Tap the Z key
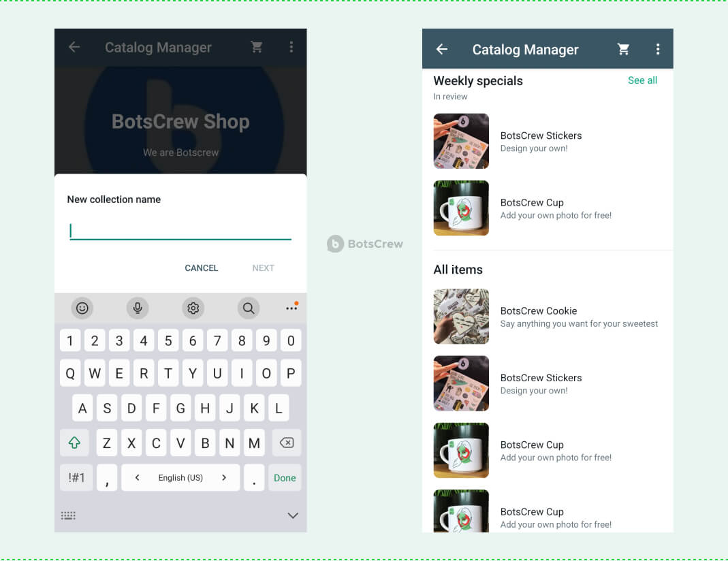This screenshot has height=561, width=728. point(107,443)
